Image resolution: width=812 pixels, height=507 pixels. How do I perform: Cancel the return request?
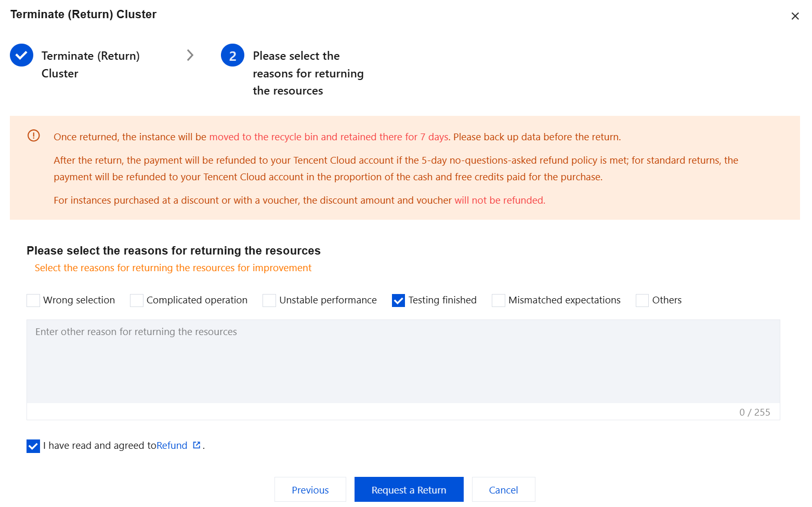503,490
